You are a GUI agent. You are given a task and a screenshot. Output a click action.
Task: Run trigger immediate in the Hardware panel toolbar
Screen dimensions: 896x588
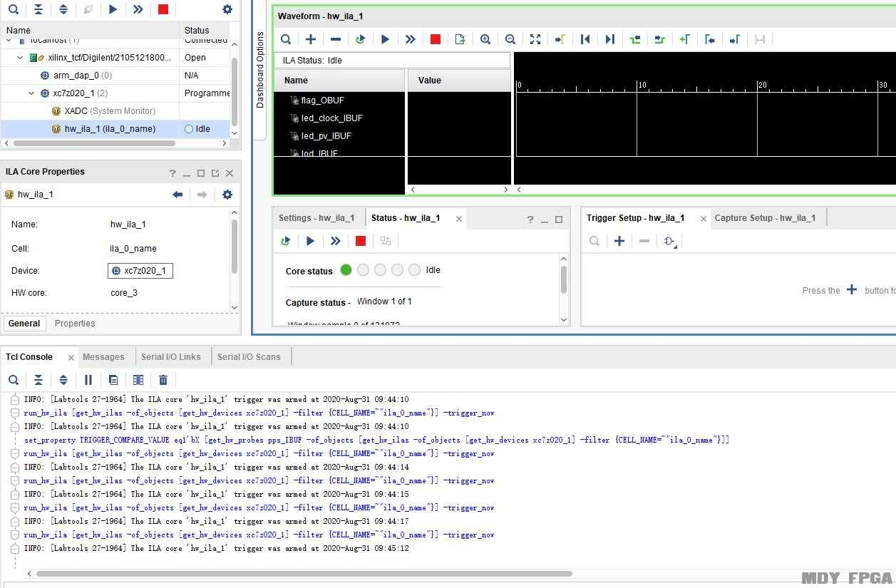pyautogui.click(x=138, y=9)
